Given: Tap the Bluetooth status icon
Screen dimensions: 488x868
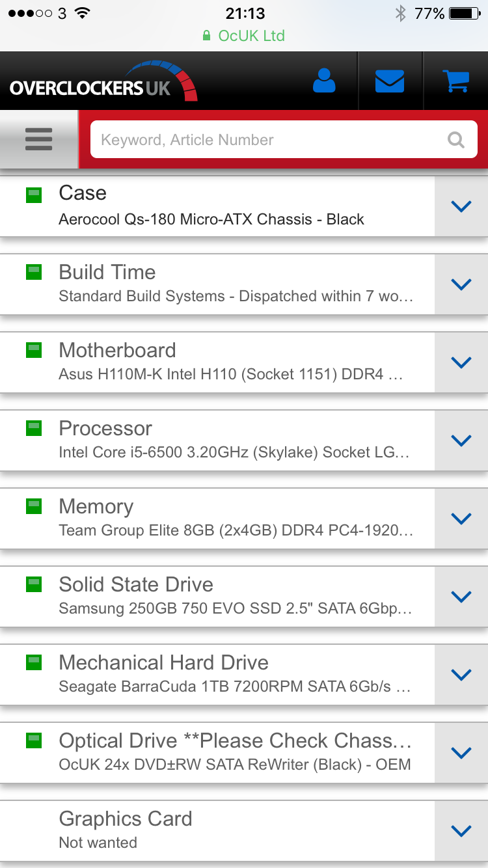Looking at the screenshot, I should click(x=401, y=14).
